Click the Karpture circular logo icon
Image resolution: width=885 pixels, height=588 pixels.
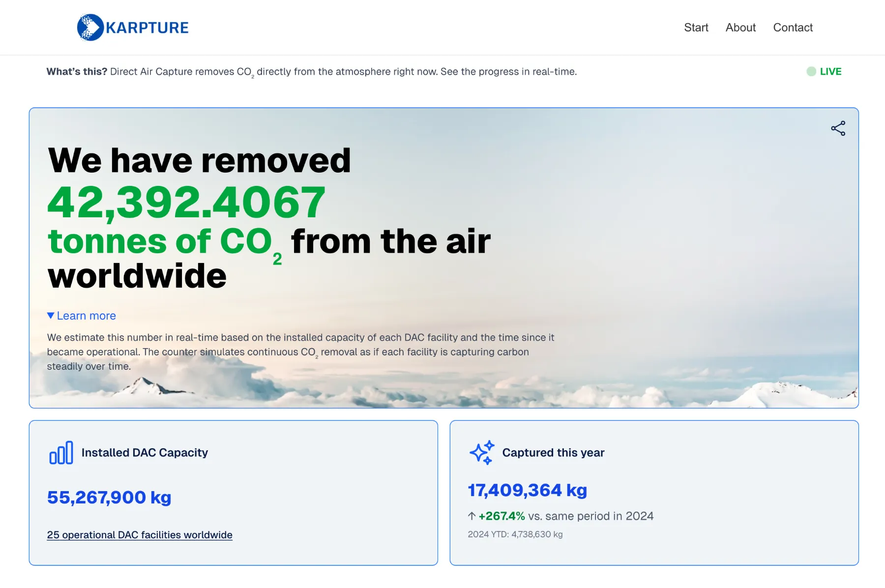tap(90, 28)
